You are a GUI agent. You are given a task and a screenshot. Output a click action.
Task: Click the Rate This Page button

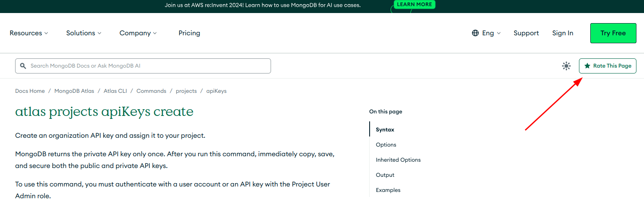point(607,66)
